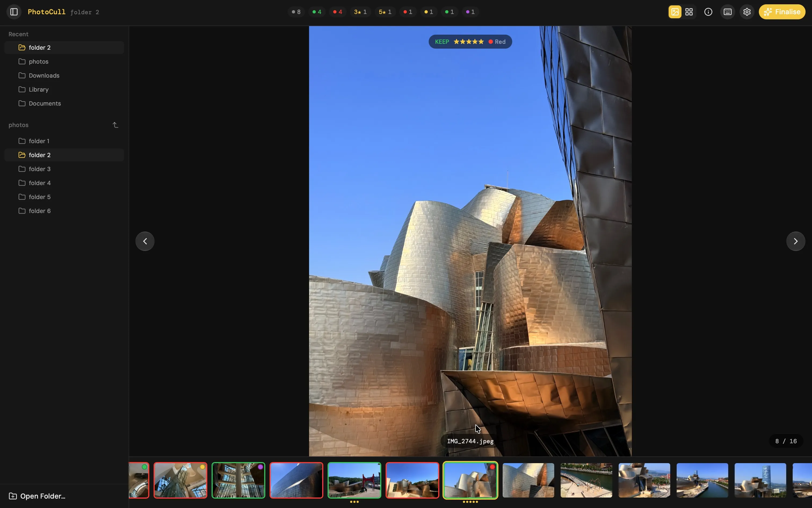Open settings gear icon

tap(747, 12)
